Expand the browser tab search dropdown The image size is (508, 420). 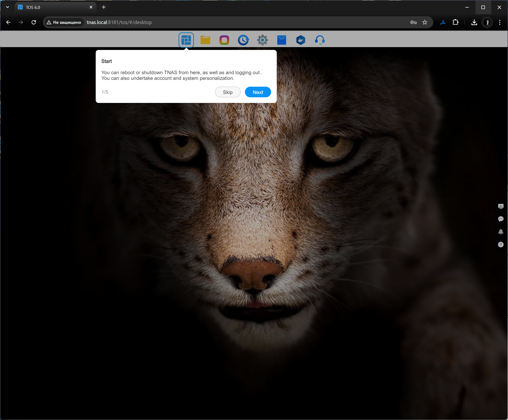point(8,7)
